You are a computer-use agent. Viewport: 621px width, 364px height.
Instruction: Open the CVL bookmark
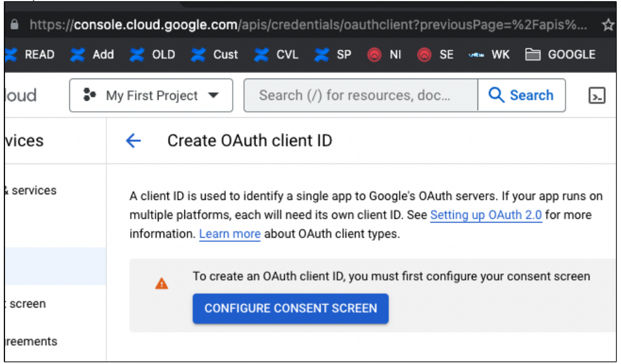(277, 55)
